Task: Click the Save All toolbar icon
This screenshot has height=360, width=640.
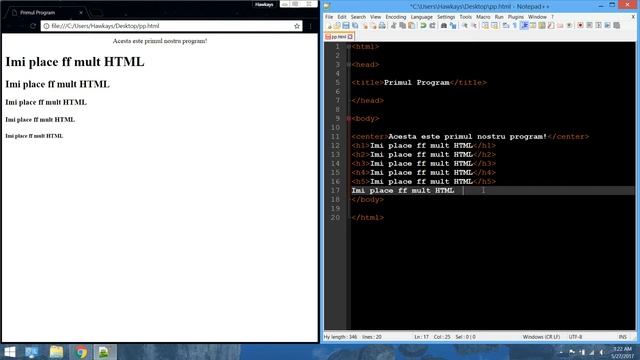Action: tap(355, 26)
